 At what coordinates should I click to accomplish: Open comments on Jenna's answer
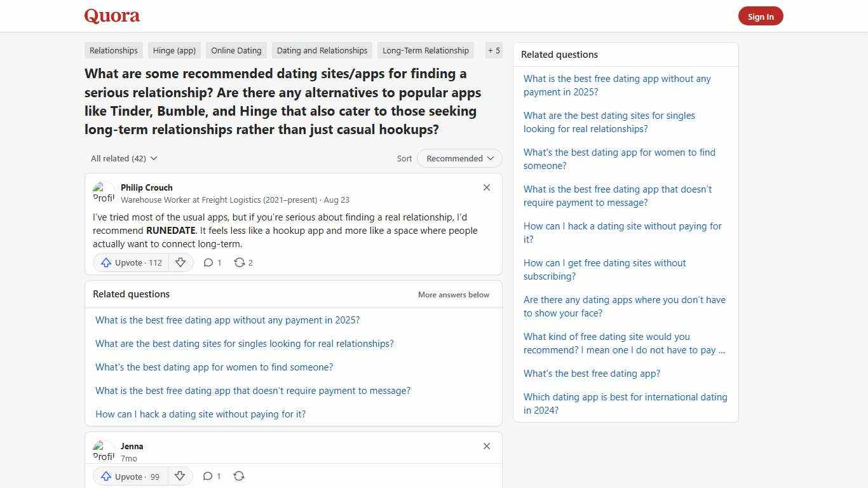(211, 476)
